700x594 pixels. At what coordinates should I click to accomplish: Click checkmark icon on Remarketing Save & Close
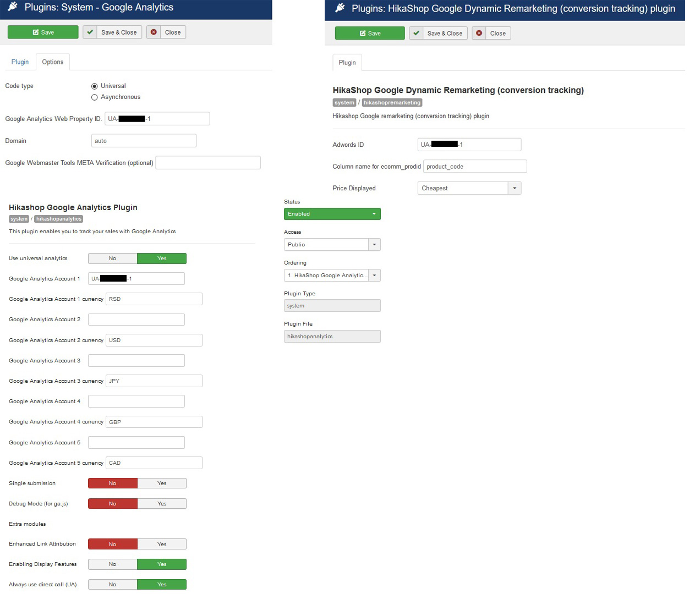417,34
